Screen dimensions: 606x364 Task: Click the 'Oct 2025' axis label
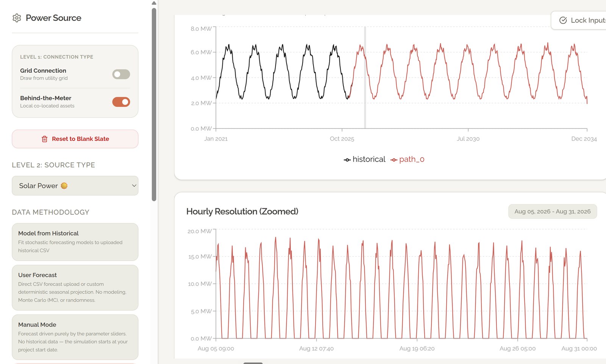coord(342,139)
